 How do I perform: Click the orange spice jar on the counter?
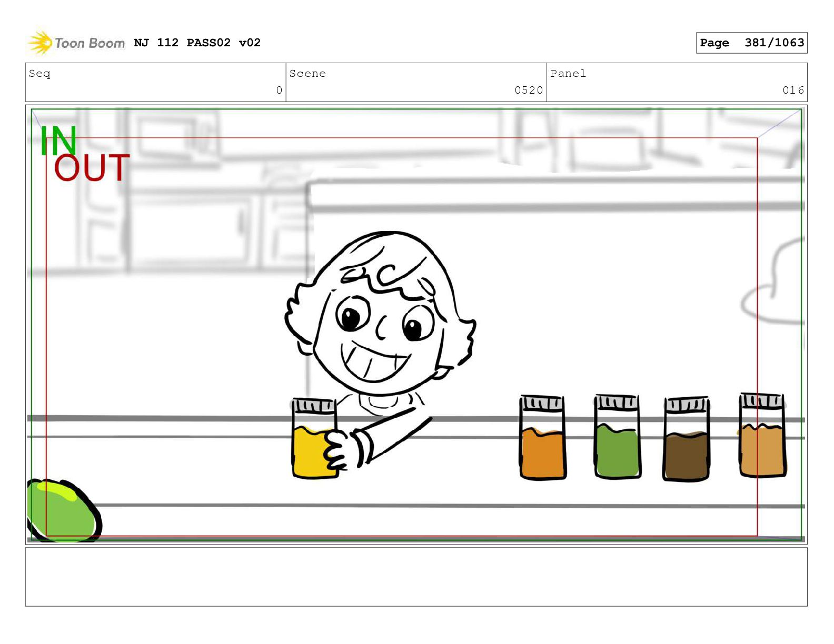(x=542, y=437)
